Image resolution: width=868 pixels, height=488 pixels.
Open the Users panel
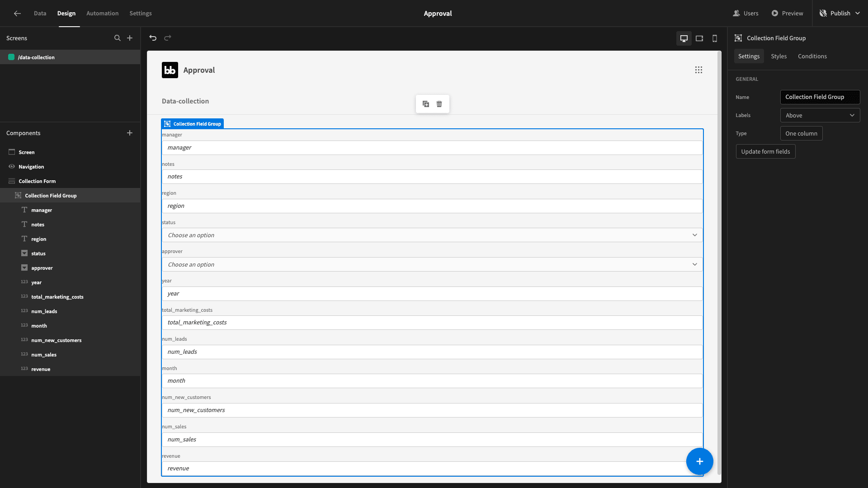[x=745, y=14]
